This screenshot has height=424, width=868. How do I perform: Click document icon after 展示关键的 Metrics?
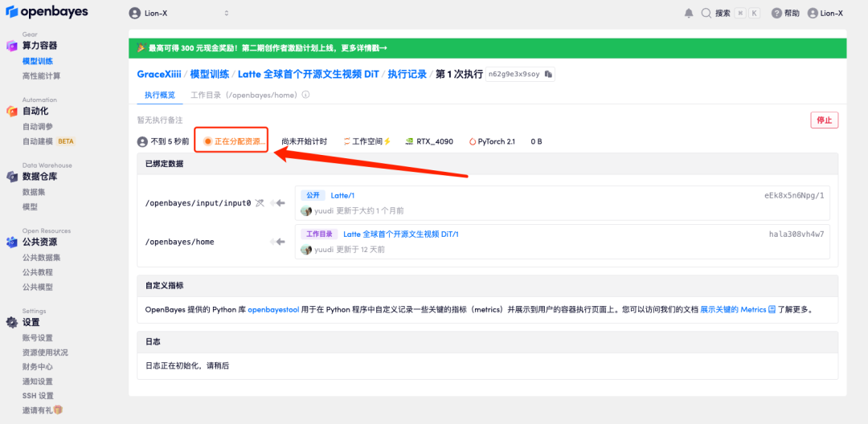(x=771, y=310)
